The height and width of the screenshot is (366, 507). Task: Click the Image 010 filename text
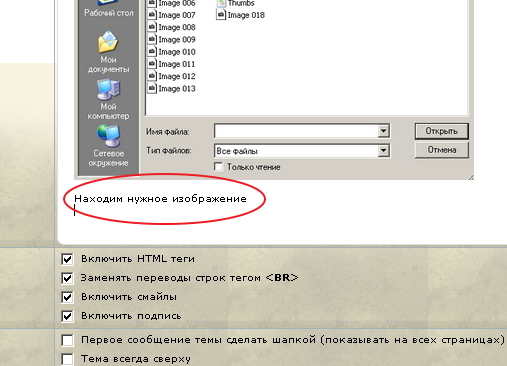pyautogui.click(x=177, y=52)
